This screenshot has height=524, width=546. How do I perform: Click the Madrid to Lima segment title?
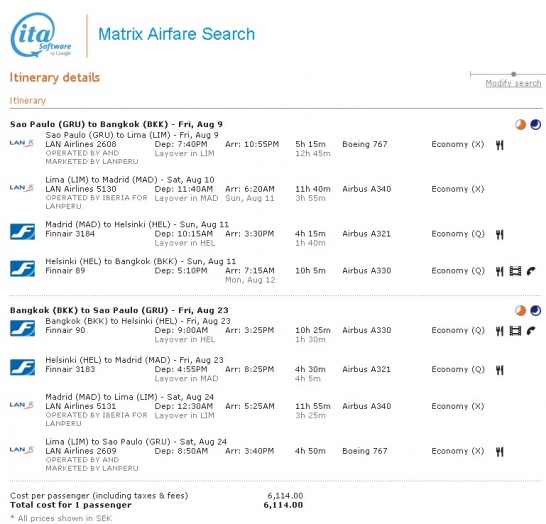(130, 397)
